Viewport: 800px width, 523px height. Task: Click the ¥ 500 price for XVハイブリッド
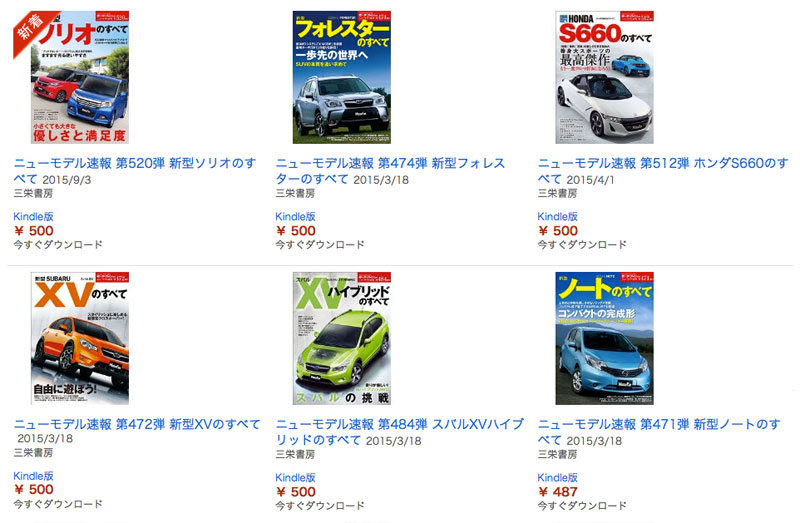point(296,492)
